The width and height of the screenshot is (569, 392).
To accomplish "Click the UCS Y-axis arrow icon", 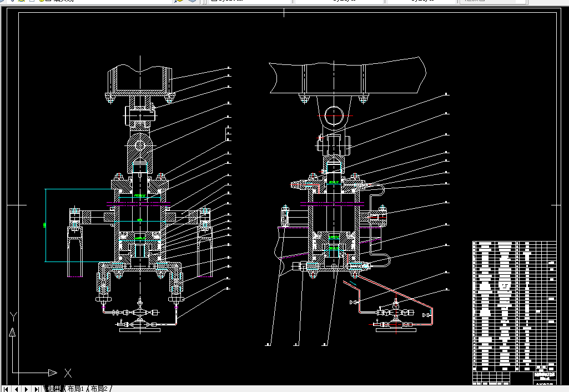I will (12, 332).
